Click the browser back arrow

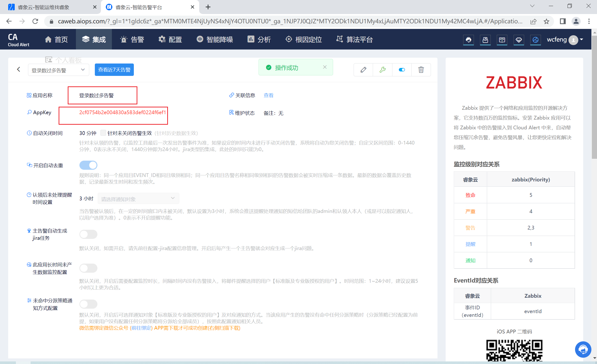point(9,21)
